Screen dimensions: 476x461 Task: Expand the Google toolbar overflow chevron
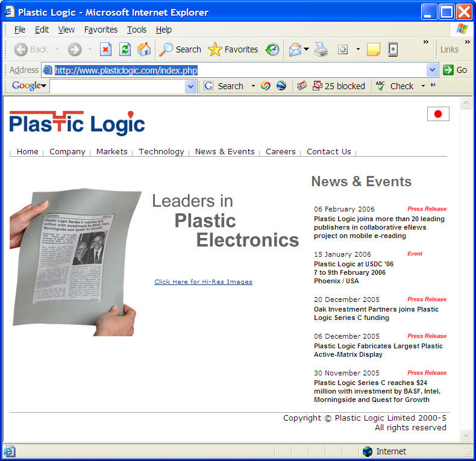point(433,85)
